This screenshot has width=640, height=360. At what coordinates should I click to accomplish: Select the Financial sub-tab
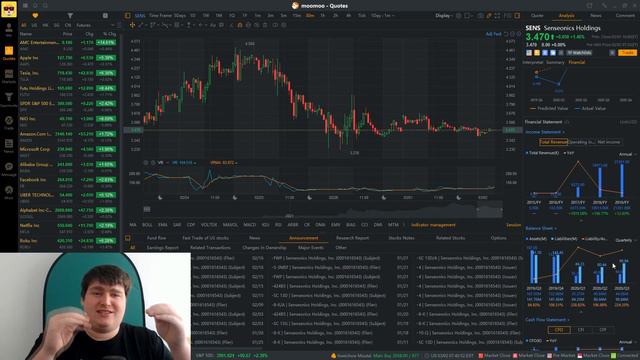tap(577, 62)
